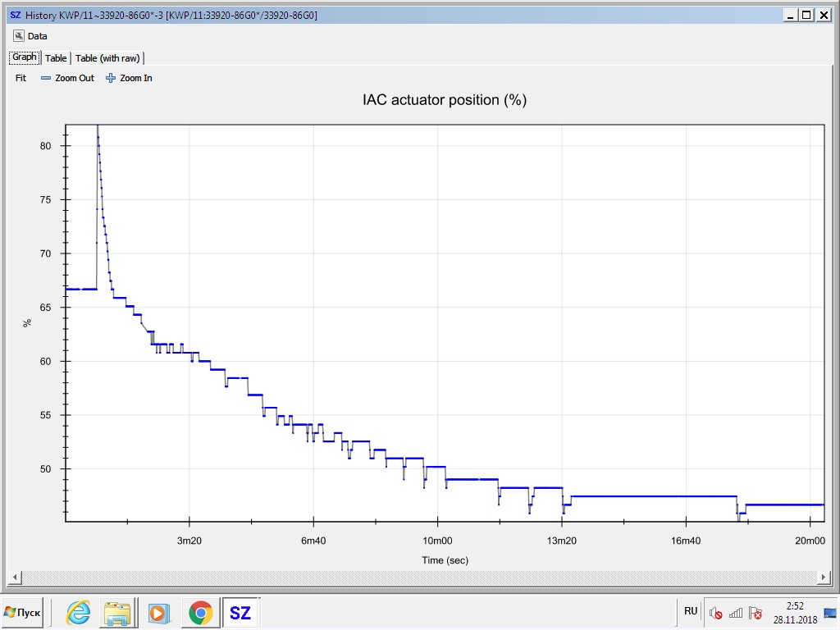
Task: Select the Graph tab
Action: pos(24,57)
